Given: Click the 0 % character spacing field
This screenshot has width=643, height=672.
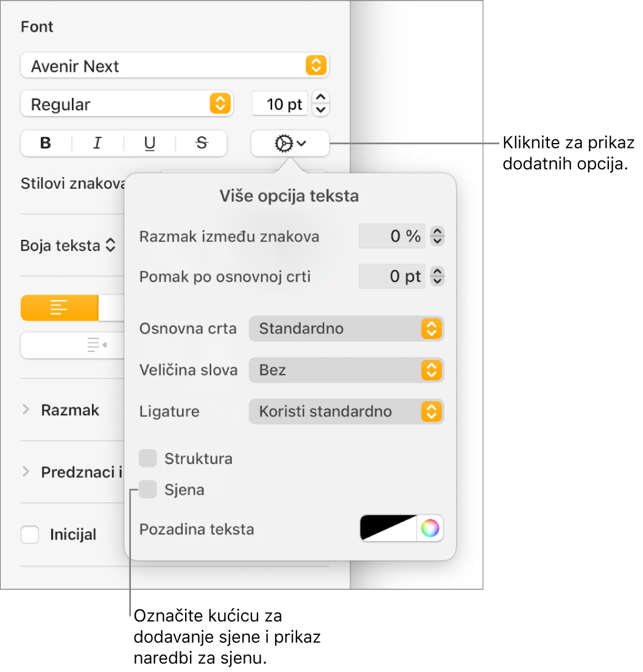Looking at the screenshot, I should pos(392,236).
